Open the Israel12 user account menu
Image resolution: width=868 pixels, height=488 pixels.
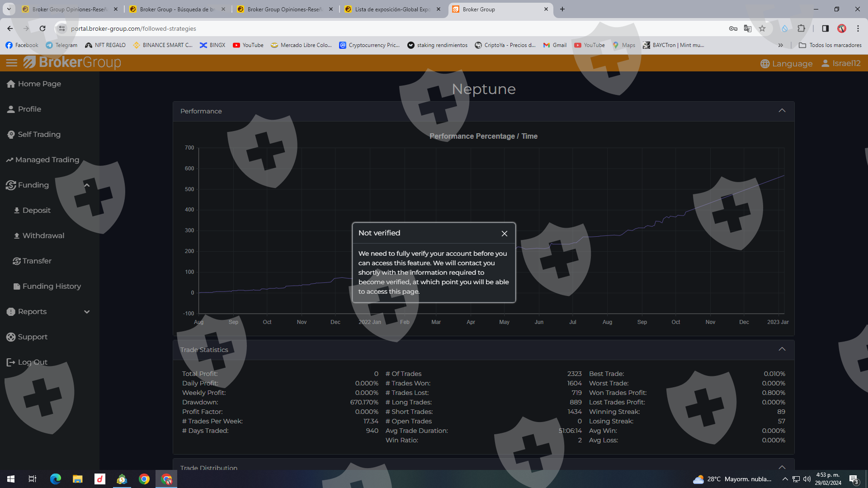point(841,63)
